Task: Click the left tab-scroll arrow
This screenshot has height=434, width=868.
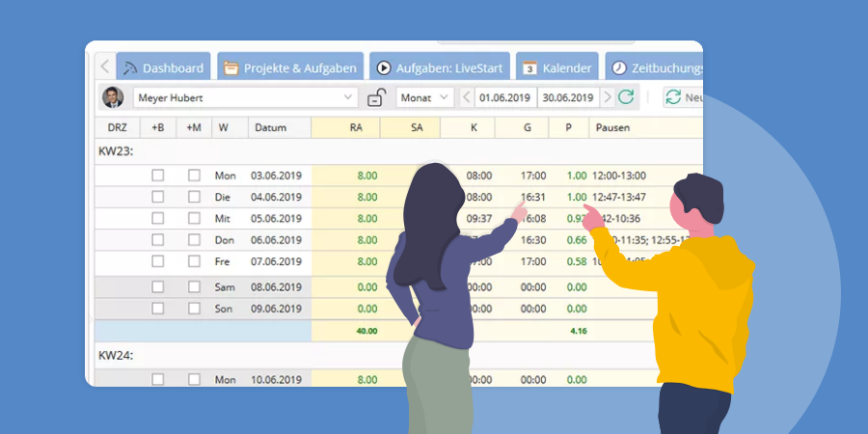Action: coord(105,68)
